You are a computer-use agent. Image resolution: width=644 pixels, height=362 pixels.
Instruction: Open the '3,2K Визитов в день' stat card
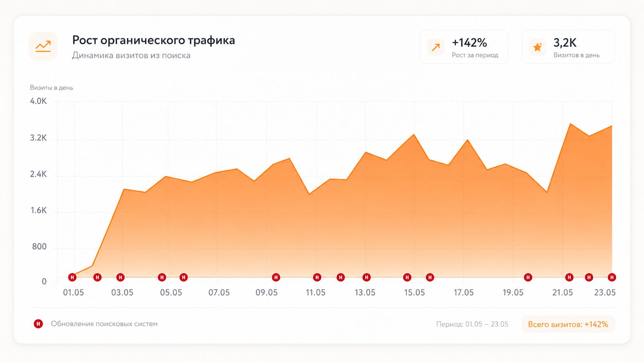click(x=568, y=47)
